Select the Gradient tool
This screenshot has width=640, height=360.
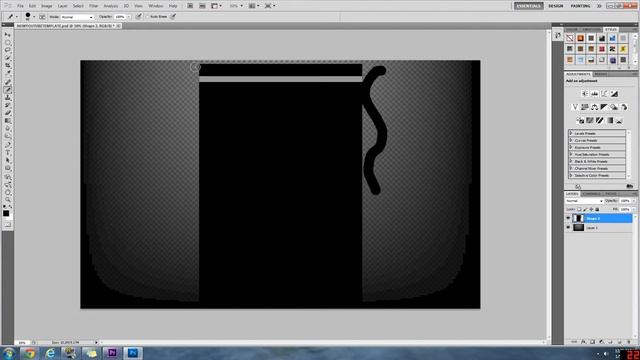click(x=7, y=121)
